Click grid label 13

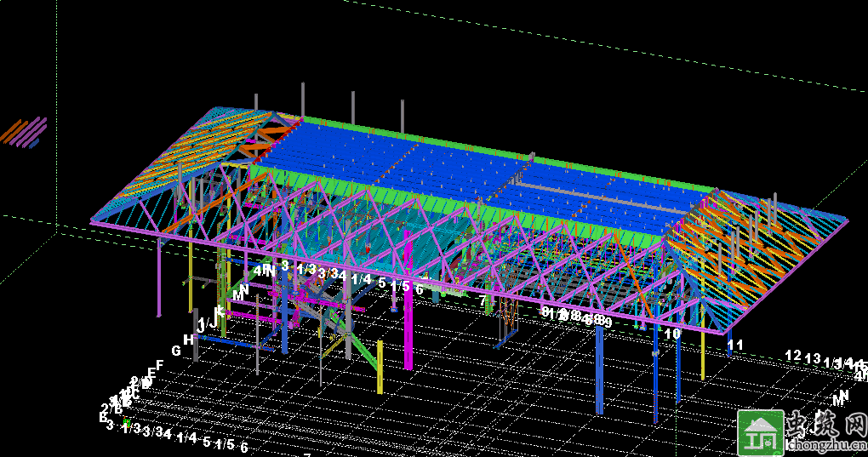point(813,359)
